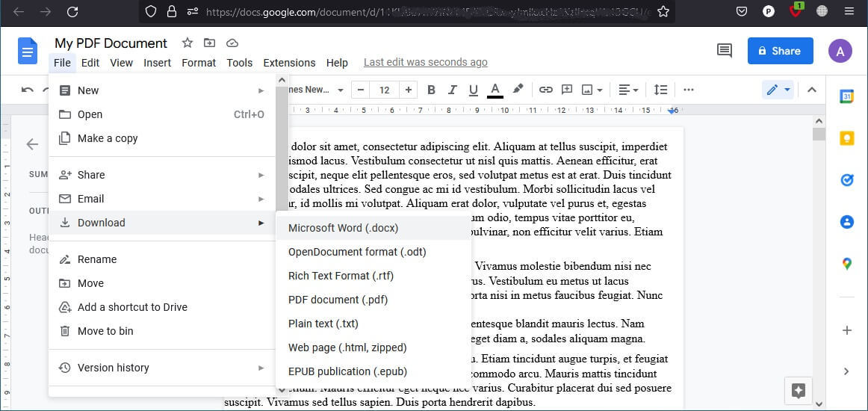Screen dimensions: 868x411
Task: Click the Explore button at bottom right
Action: tap(799, 391)
